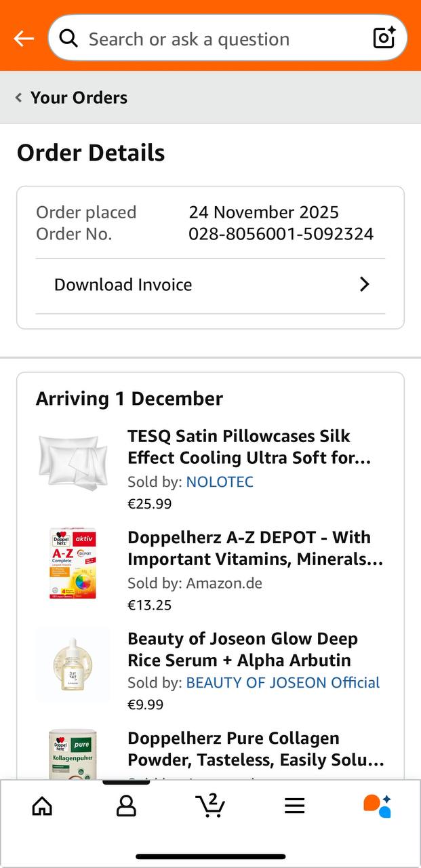The width and height of the screenshot is (421, 868).
Task: Go to Home via bottom house icon
Action: point(42,806)
